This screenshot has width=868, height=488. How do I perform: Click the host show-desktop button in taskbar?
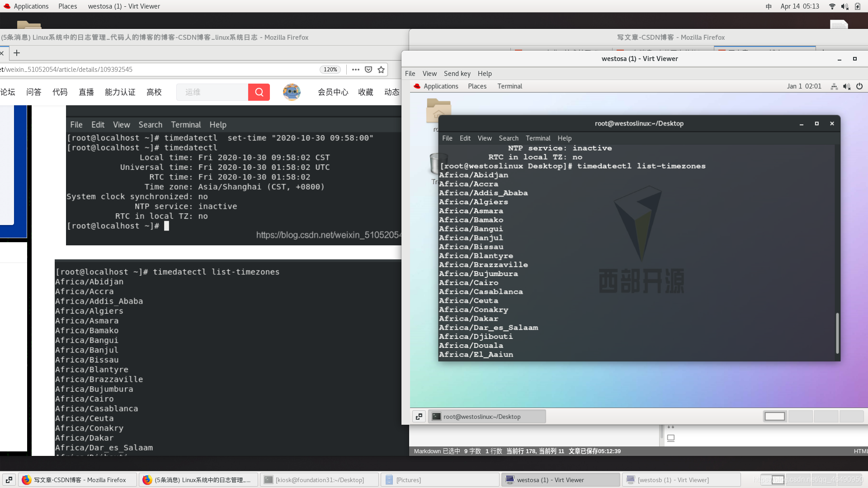(x=9, y=480)
